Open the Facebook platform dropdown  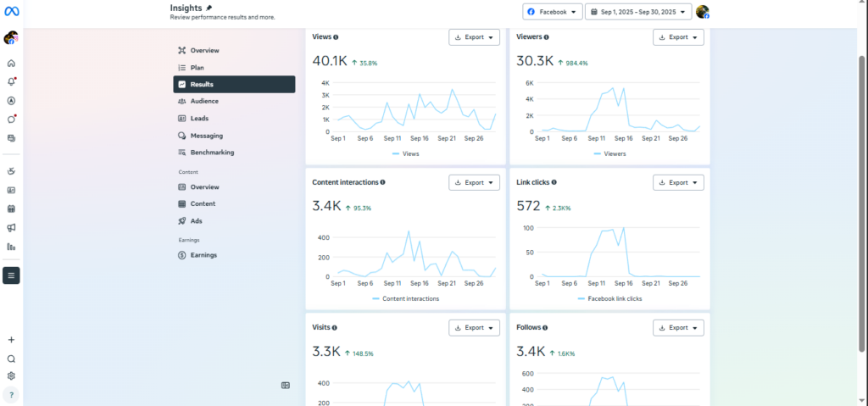click(x=553, y=12)
